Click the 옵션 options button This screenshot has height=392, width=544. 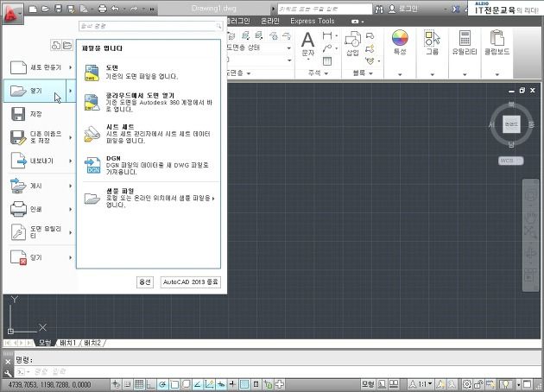pos(145,282)
